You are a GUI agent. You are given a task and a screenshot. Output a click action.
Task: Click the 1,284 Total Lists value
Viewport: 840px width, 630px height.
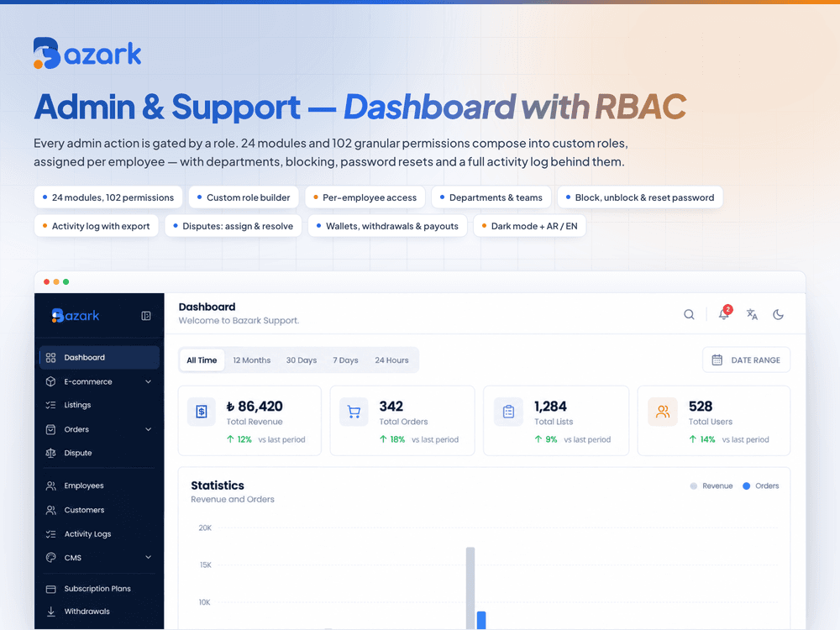(x=550, y=407)
